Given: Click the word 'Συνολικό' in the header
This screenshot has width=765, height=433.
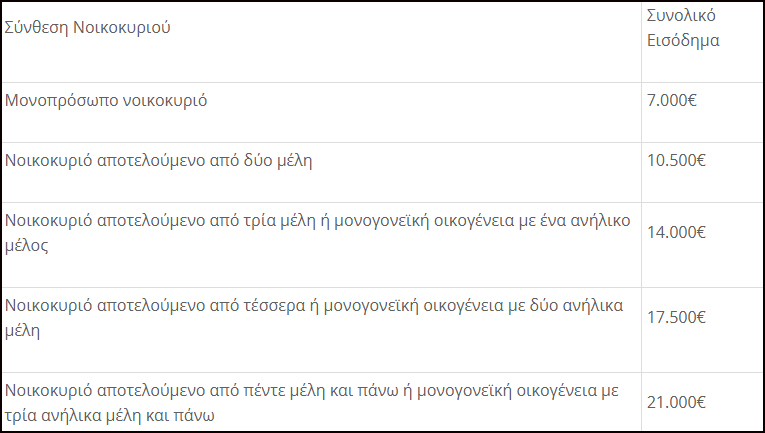Looking at the screenshot, I should (681, 16).
